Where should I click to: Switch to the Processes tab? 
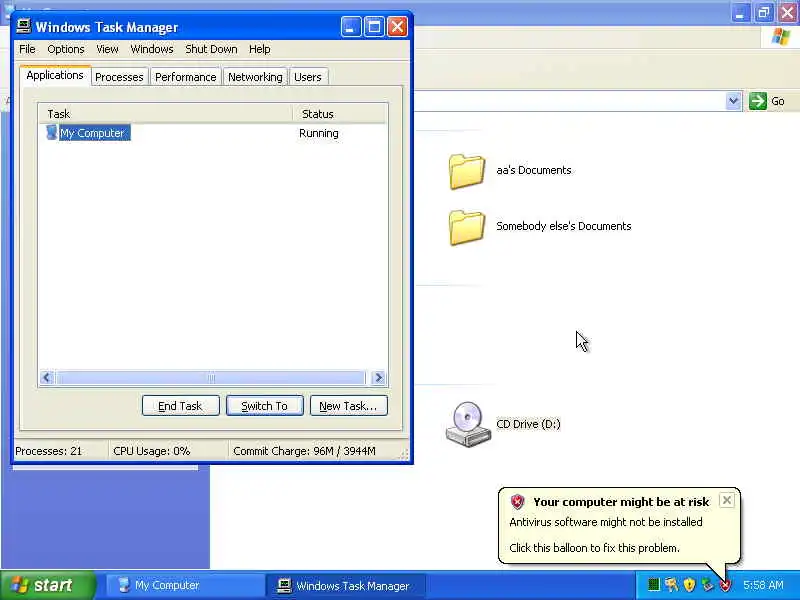coord(119,77)
